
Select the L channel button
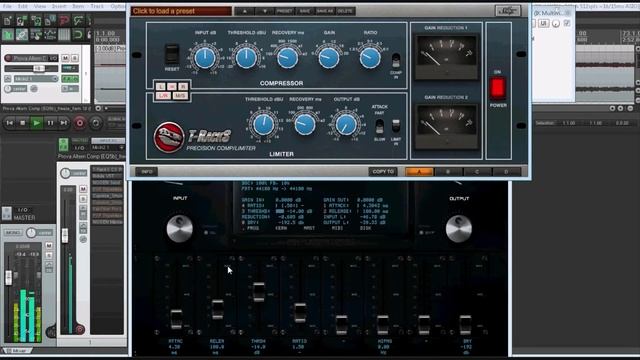160,86
